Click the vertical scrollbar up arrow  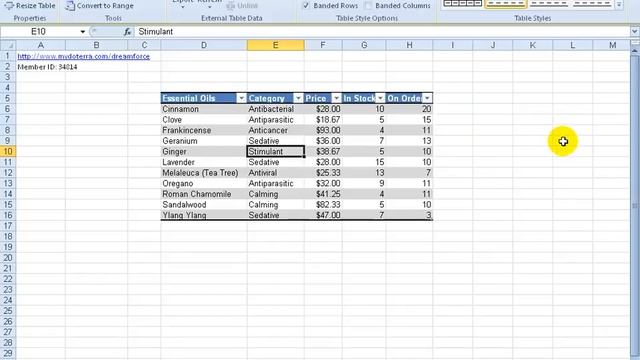[634, 50]
